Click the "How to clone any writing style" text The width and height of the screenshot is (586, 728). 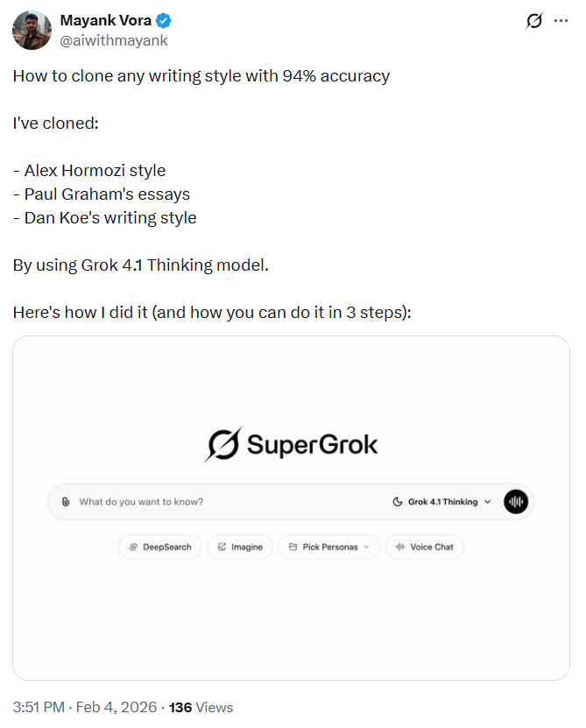(x=201, y=75)
